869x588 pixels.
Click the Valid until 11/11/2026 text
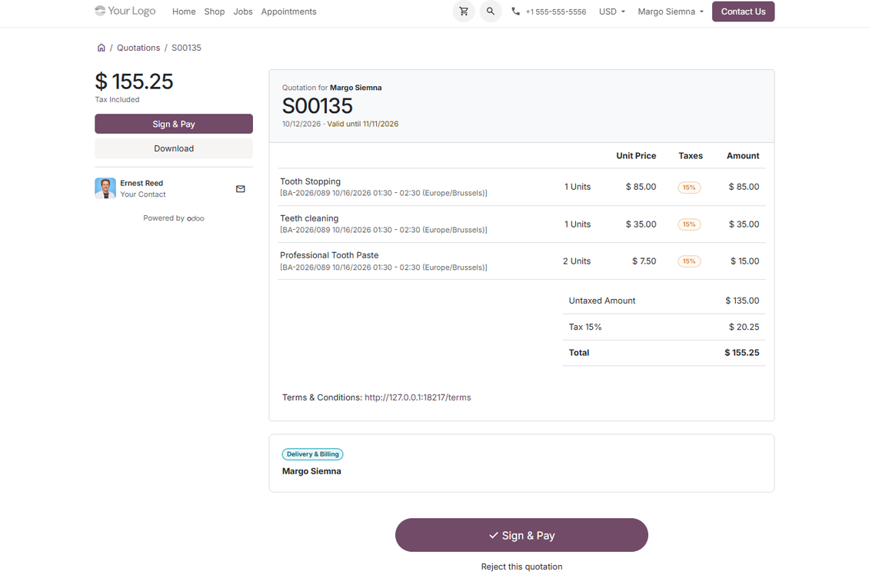point(362,124)
